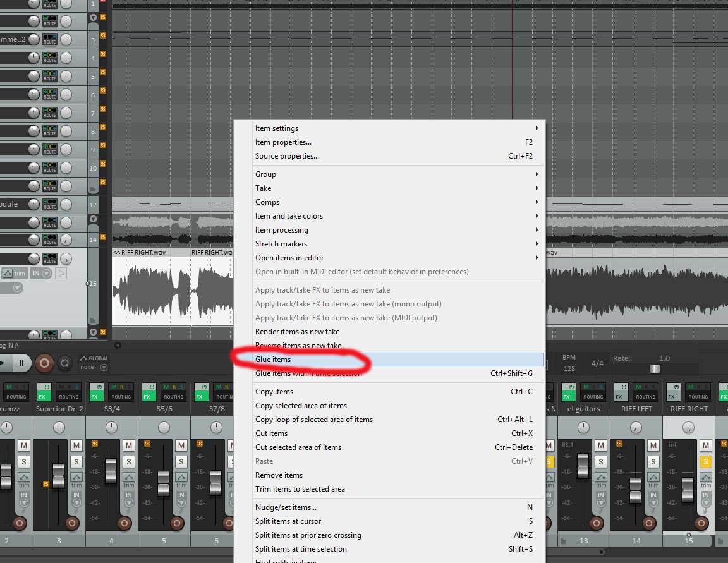Viewport: 728px width, 563px height.
Task: Mute the RIFF LEFT mixer channel
Action: point(653,445)
